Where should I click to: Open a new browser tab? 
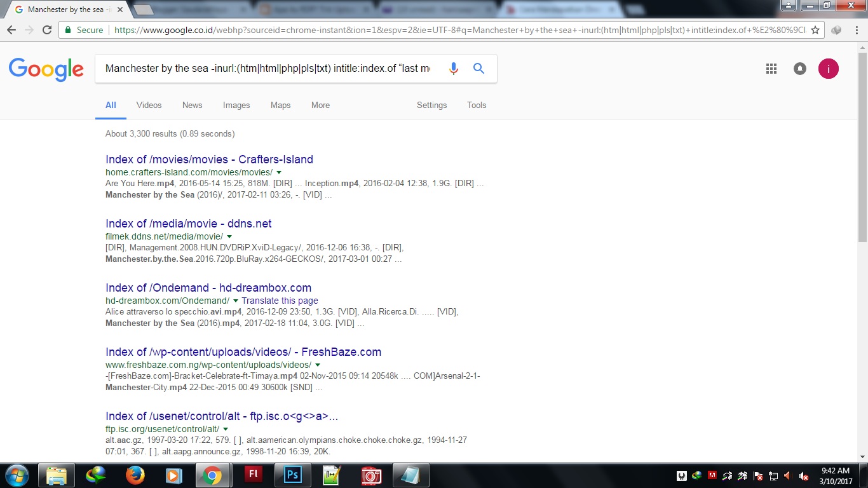coord(145,10)
